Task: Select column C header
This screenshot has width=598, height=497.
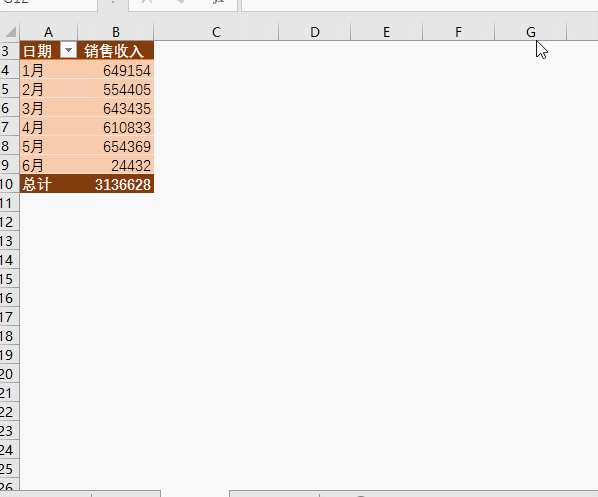Action: pyautogui.click(x=216, y=32)
